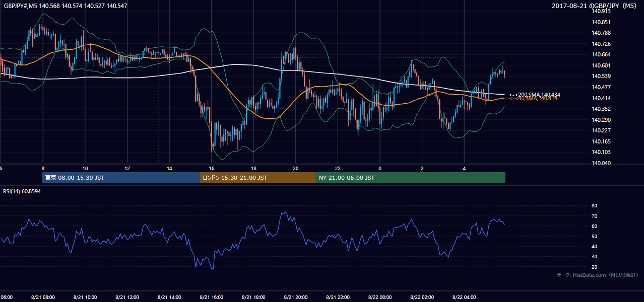Click price axis label 140.165
Viewport: 644px width, 302px height.
tap(601, 141)
